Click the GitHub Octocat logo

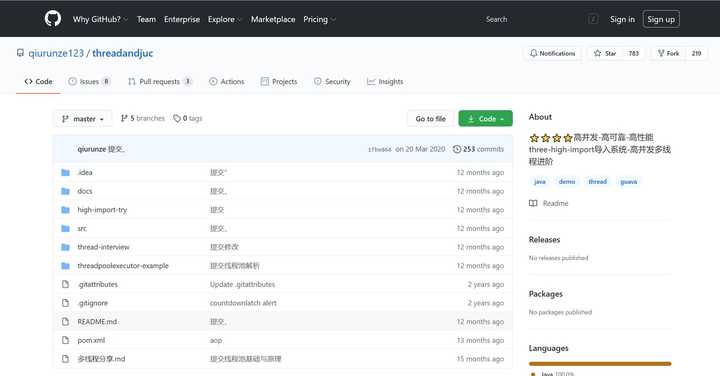(x=53, y=19)
